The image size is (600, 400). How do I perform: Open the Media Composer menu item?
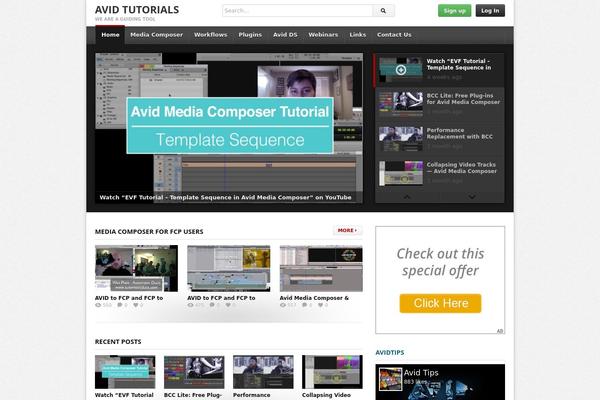tap(157, 35)
